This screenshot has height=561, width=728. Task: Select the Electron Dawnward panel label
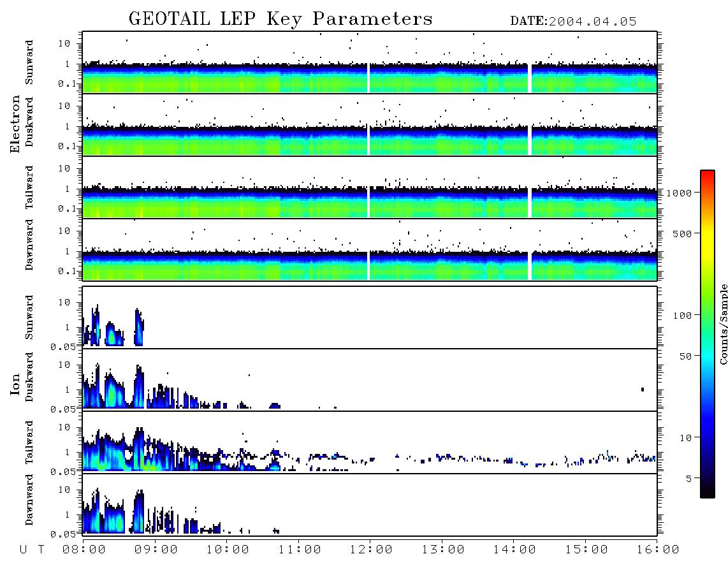click(x=29, y=245)
